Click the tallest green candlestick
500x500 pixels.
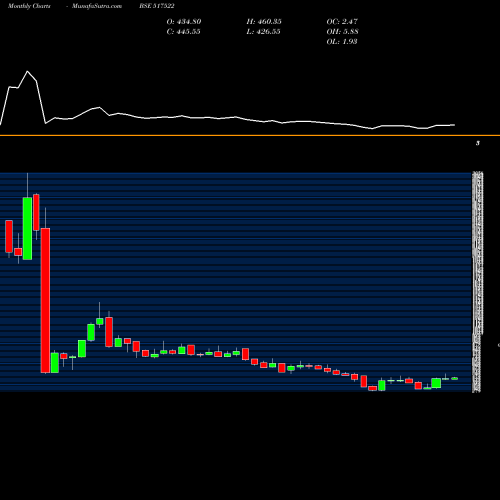27,228
